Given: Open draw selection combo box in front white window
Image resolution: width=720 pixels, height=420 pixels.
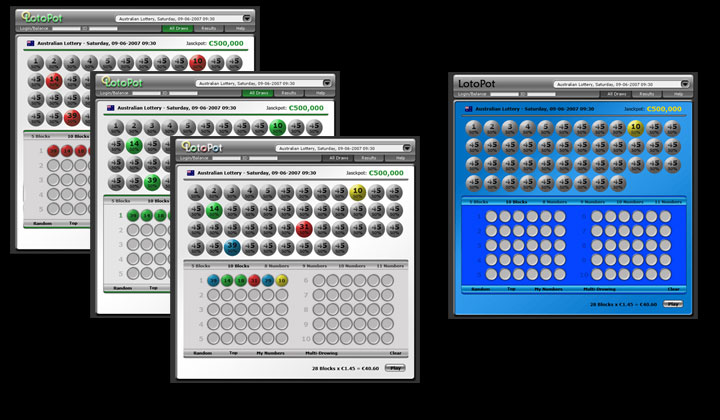Looking at the screenshot, I should point(343,148).
